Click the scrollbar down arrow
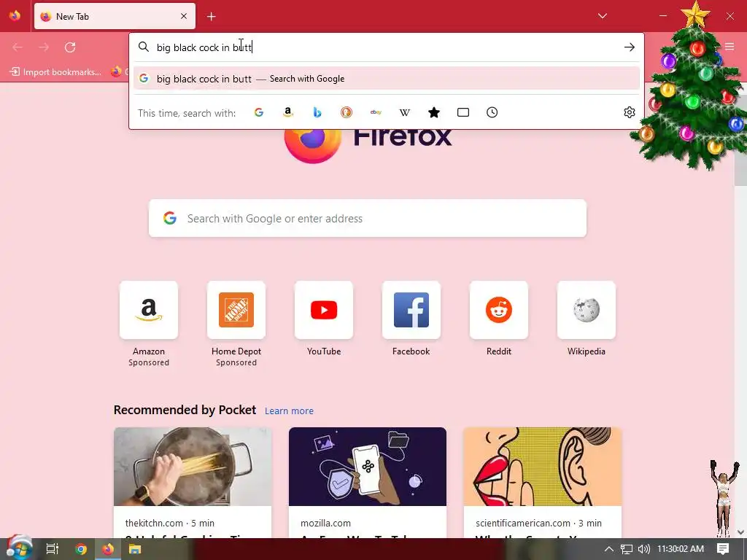The image size is (747, 560). pyautogui.click(x=740, y=532)
